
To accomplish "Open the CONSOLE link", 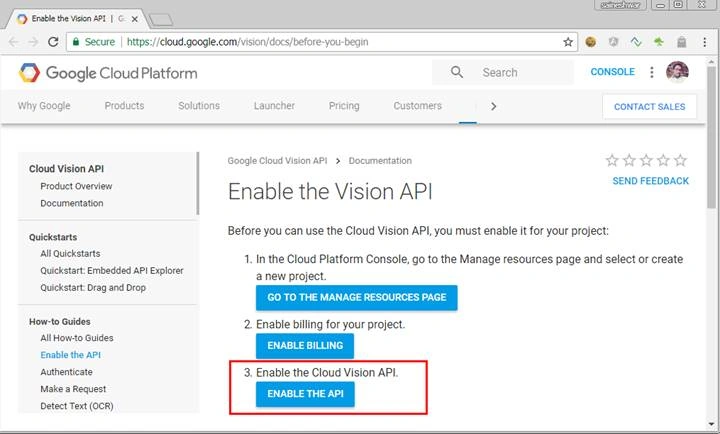I will point(613,72).
